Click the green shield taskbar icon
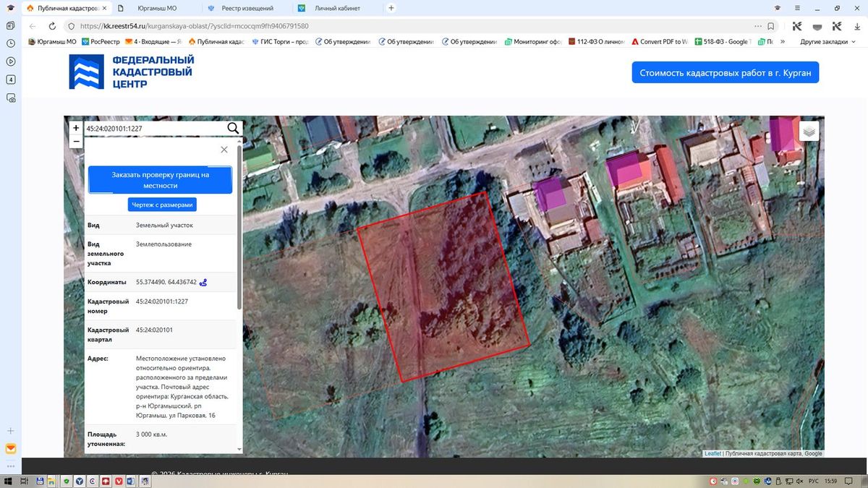Image resolution: width=868 pixels, height=488 pixels. pyautogui.click(x=67, y=481)
